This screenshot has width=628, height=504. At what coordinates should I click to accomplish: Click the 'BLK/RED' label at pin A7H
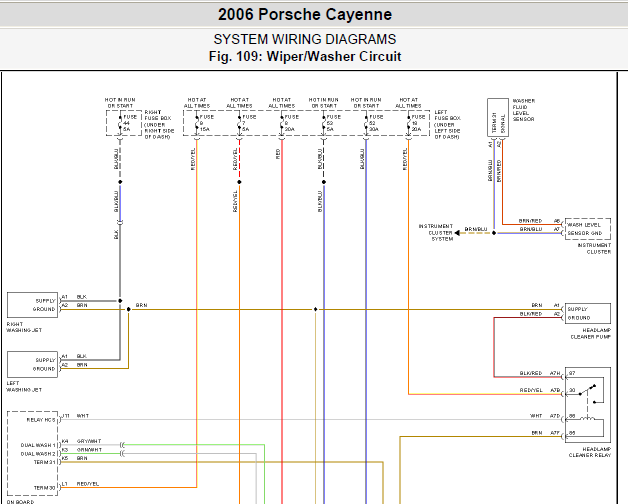coord(531,373)
